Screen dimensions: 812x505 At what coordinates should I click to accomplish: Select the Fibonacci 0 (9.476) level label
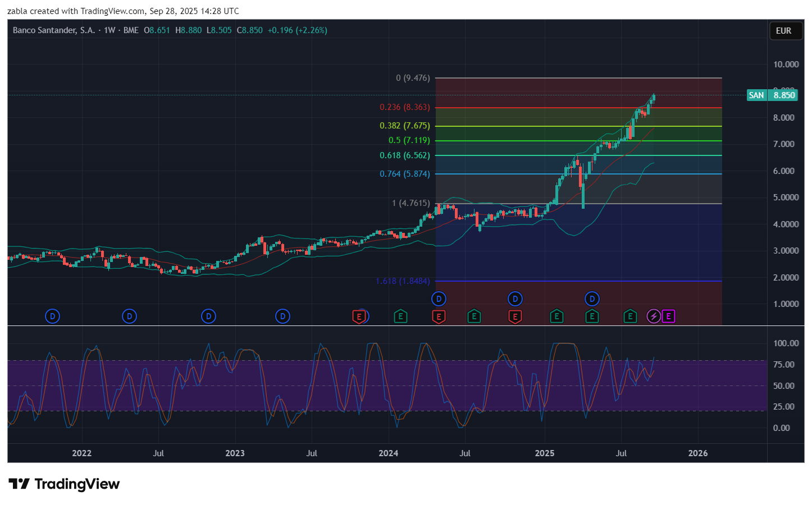pyautogui.click(x=413, y=78)
